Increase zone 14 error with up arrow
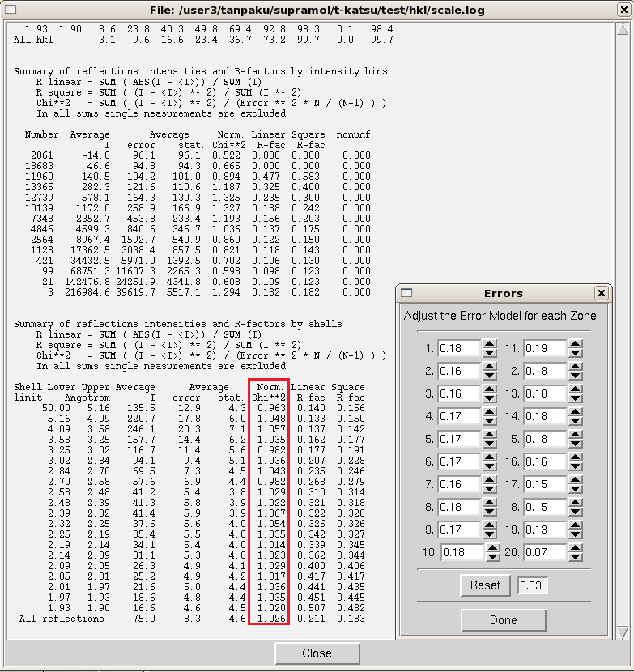 tap(576, 412)
